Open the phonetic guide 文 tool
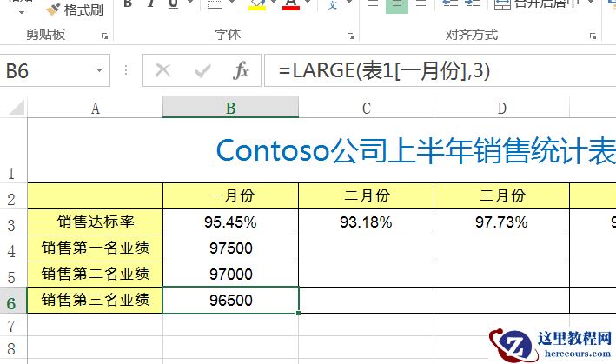 [333, 4]
